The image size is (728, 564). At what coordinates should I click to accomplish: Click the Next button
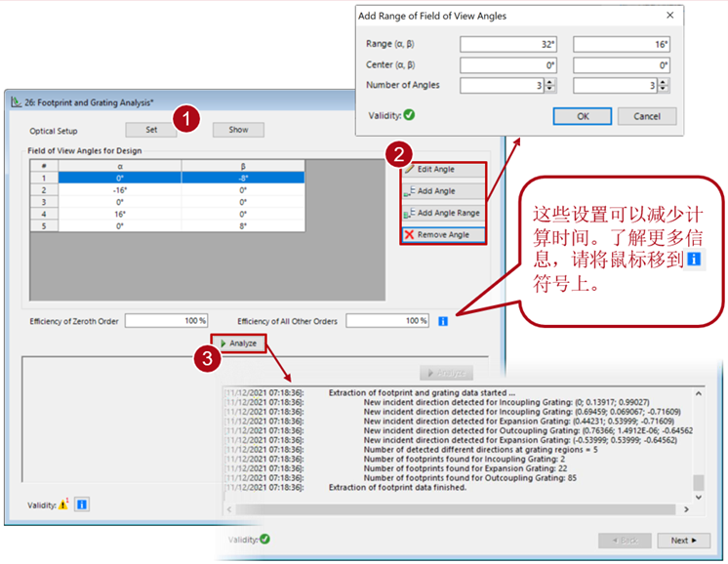(x=683, y=541)
